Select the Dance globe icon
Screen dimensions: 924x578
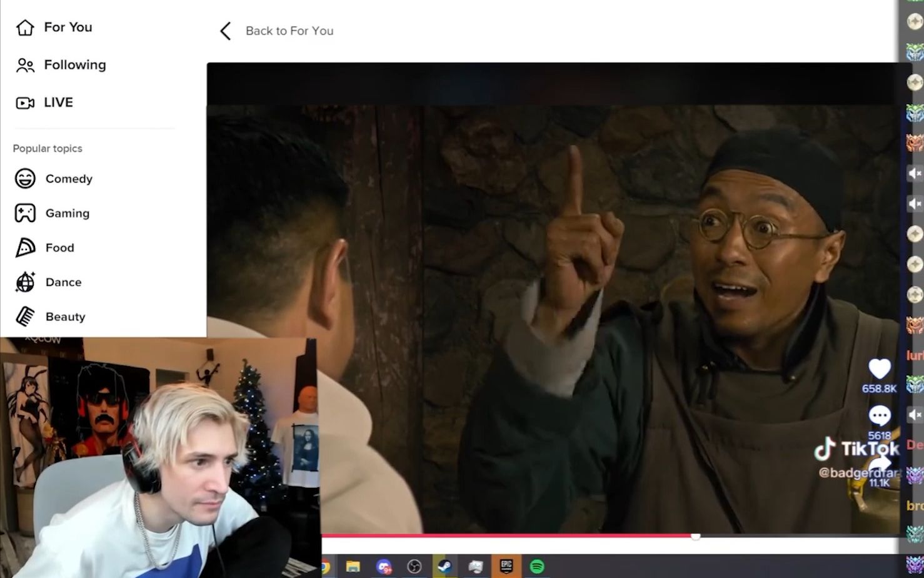25,282
